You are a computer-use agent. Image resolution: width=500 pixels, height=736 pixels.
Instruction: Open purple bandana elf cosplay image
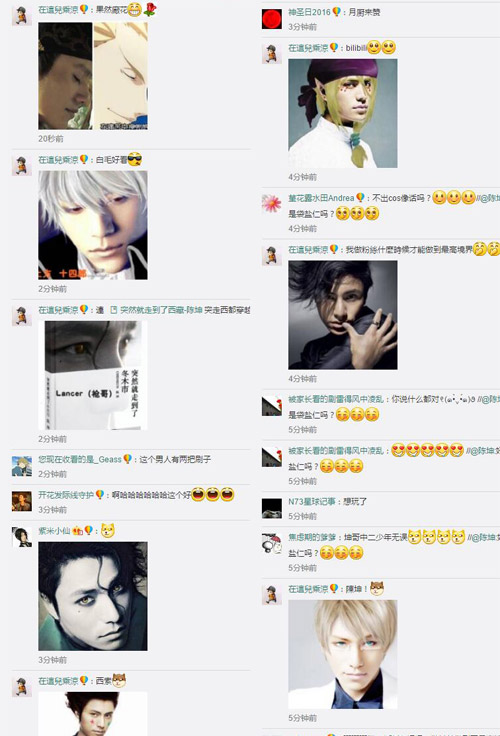343,113
